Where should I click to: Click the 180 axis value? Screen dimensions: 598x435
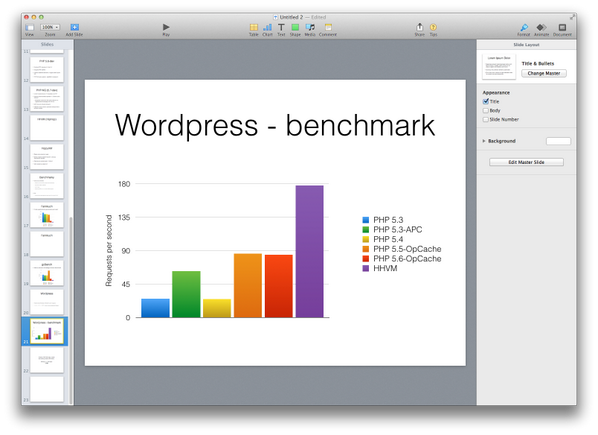[124, 184]
